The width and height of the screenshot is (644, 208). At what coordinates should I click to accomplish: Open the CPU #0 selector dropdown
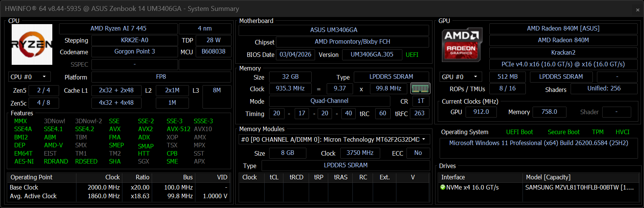[29, 77]
